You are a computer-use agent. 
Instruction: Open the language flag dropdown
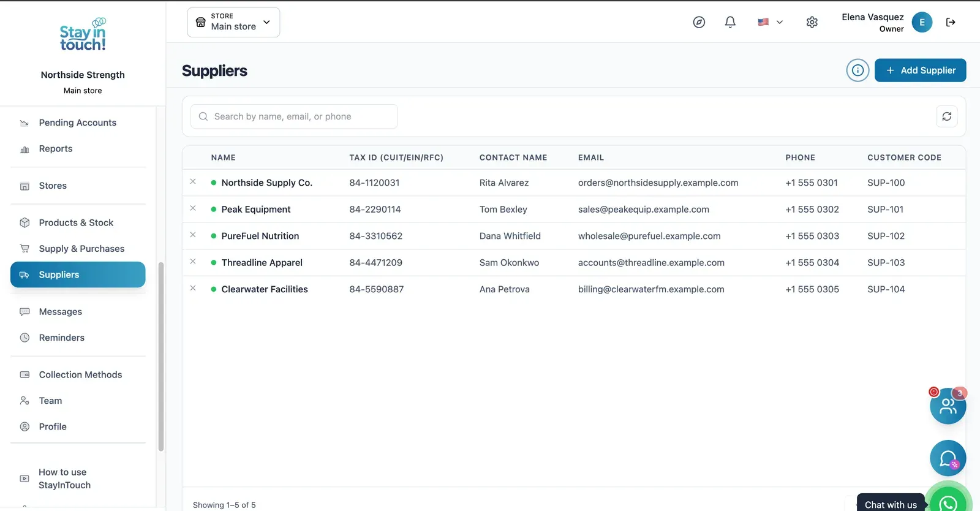point(770,22)
